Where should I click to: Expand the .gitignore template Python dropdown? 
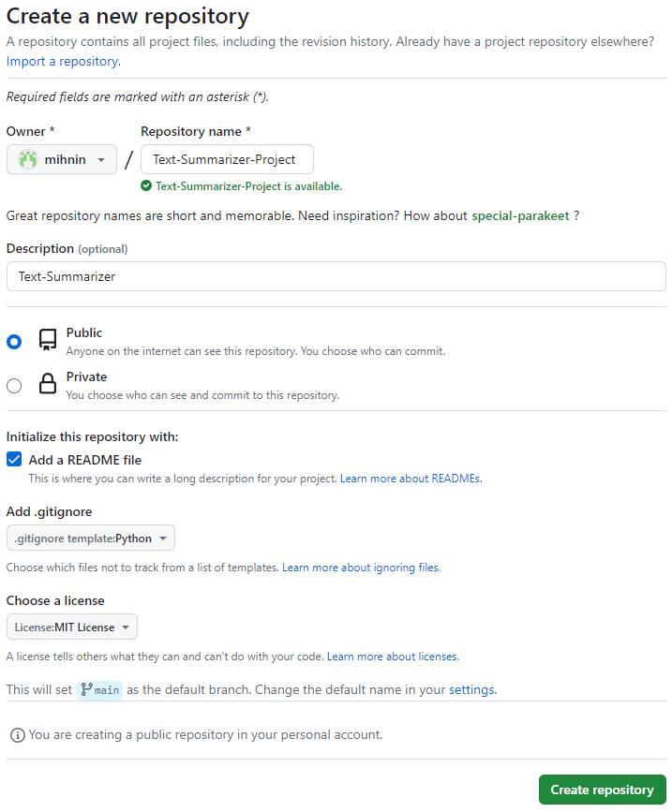point(91,539)
